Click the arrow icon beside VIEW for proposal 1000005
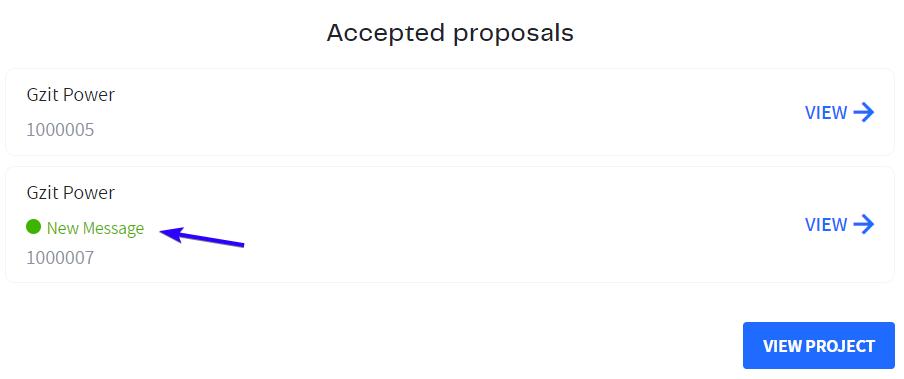This screenshot has width=904, height=379. click(x=864, y=112)
